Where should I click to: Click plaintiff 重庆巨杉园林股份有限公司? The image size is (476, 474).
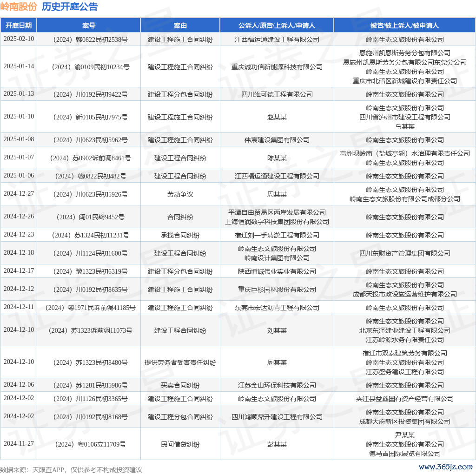click(277, 290)
